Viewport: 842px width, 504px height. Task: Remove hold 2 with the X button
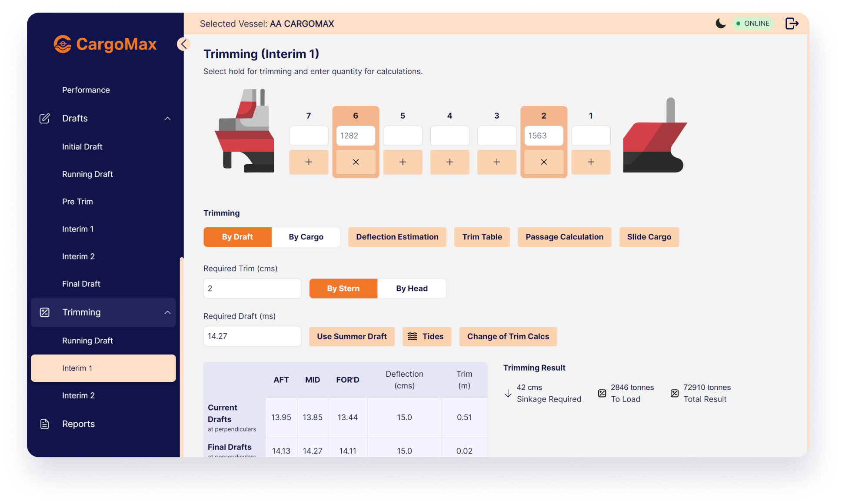544,162
